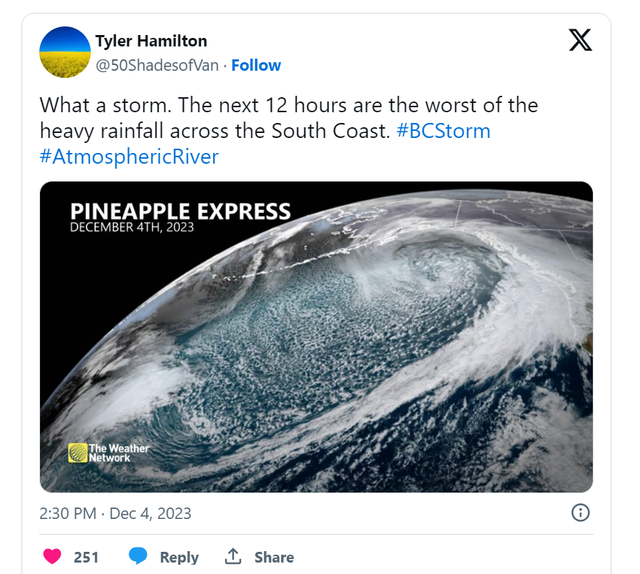The image size is (640, 574).
Task: Click the Tyler Hamilton display name
Action: coord(151,41)
